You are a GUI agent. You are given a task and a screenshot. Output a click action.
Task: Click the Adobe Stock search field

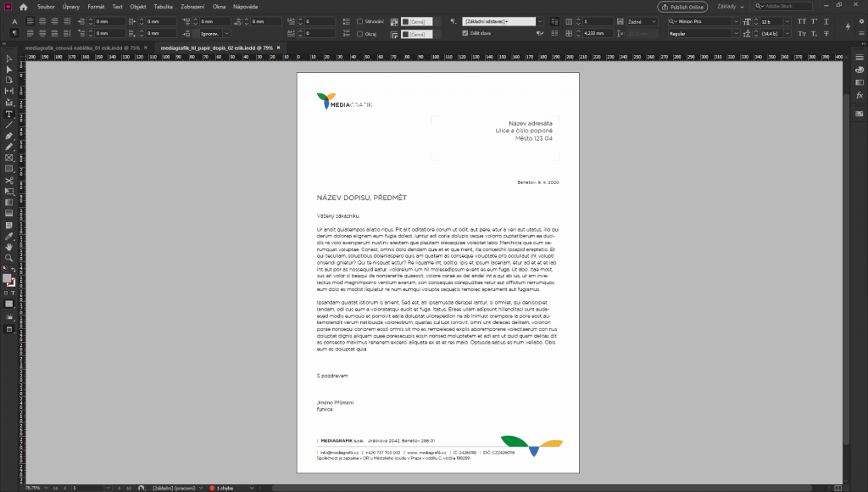tap(783, 7)
